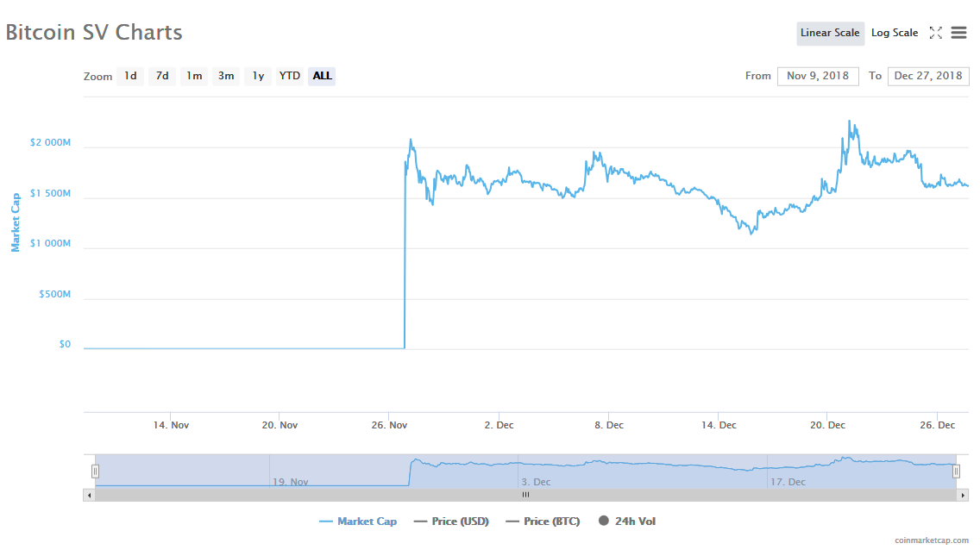Screen dimensions: 980x556
Task: Toggle Price (USD) series in legend
Action: (x=451, y=521)
